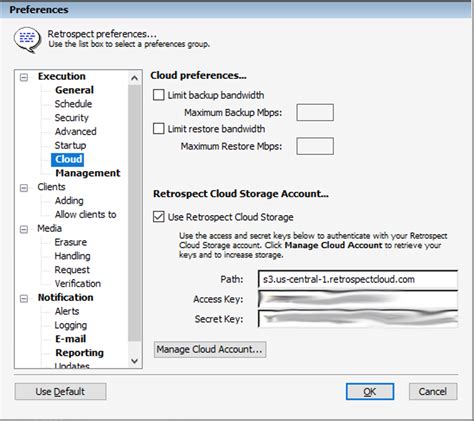
Task: Collapse the Execution tree group
Action: click(x=24, y=77)
